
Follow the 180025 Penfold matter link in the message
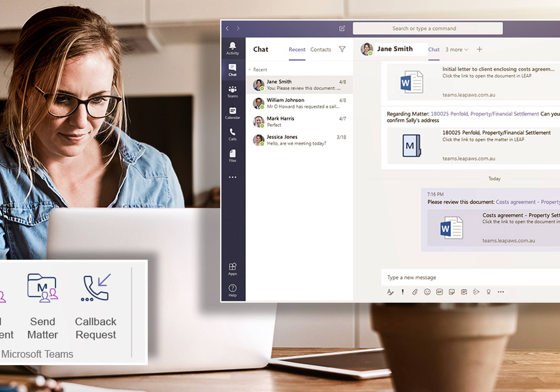click(485, 114)
